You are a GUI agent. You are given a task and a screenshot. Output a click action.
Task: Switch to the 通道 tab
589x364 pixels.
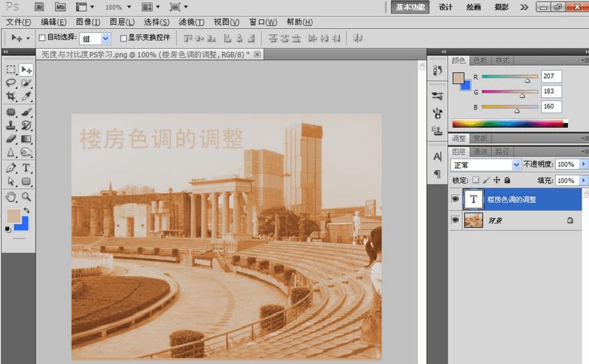[480, 152]
